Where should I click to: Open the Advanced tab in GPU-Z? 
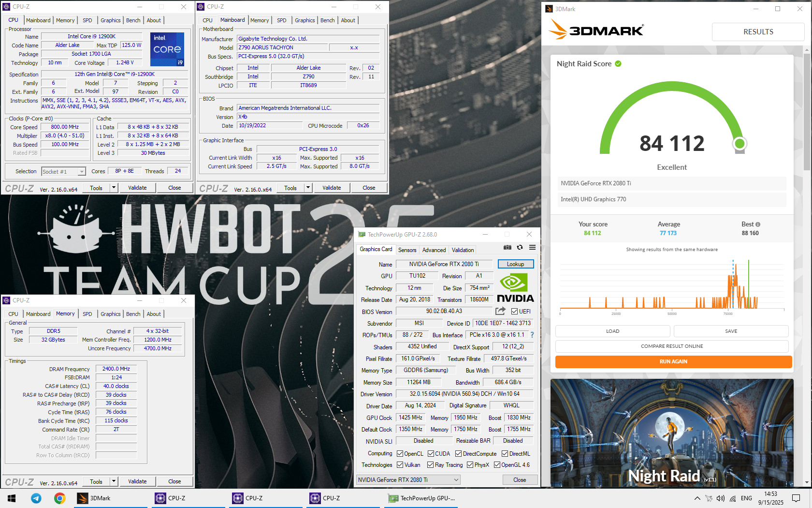click(434, 250)
